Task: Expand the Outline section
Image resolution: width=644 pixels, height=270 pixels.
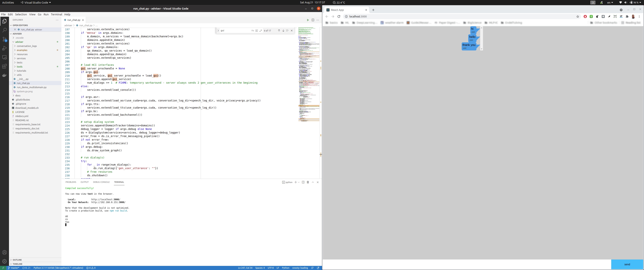Action: click(35, 260)
